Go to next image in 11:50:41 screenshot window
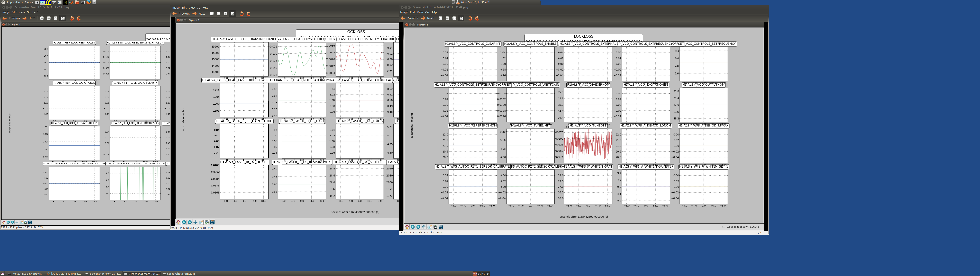980x276 pixels. pos(427,18)
